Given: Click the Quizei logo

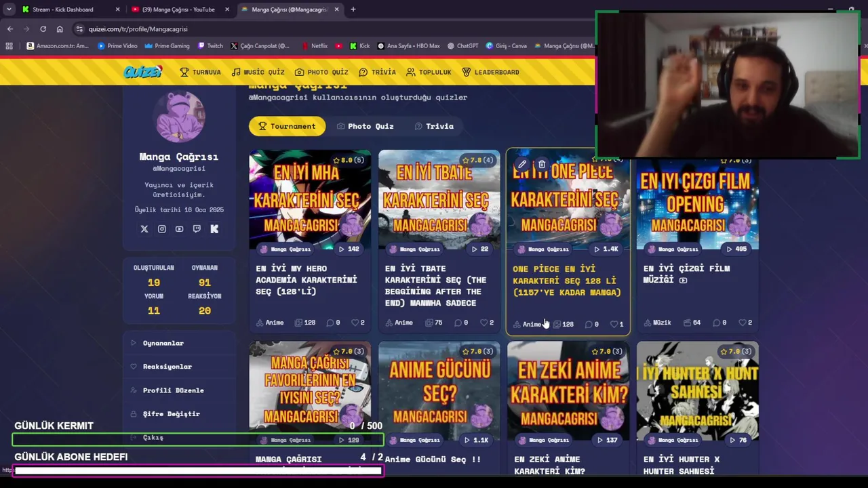Looking at the screenshot, I should coord(143,72).
